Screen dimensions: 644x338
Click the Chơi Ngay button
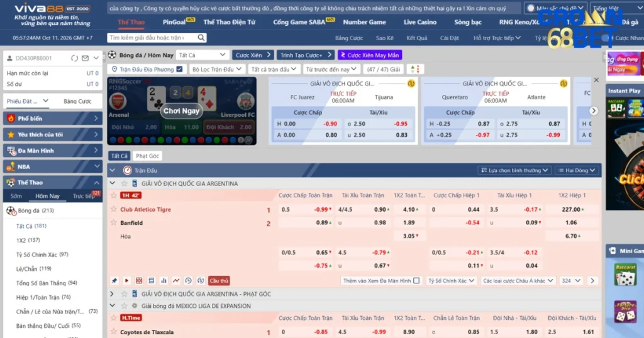tap(181, 111)
